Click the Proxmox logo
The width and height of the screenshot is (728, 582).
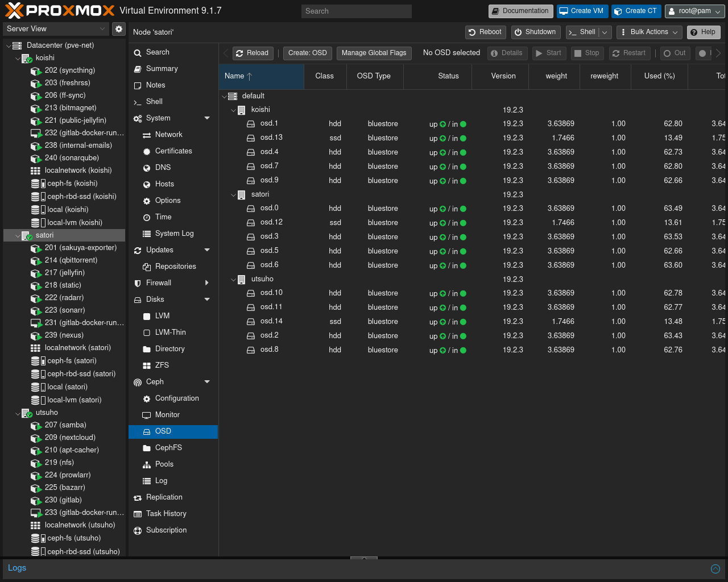[59, 11]
